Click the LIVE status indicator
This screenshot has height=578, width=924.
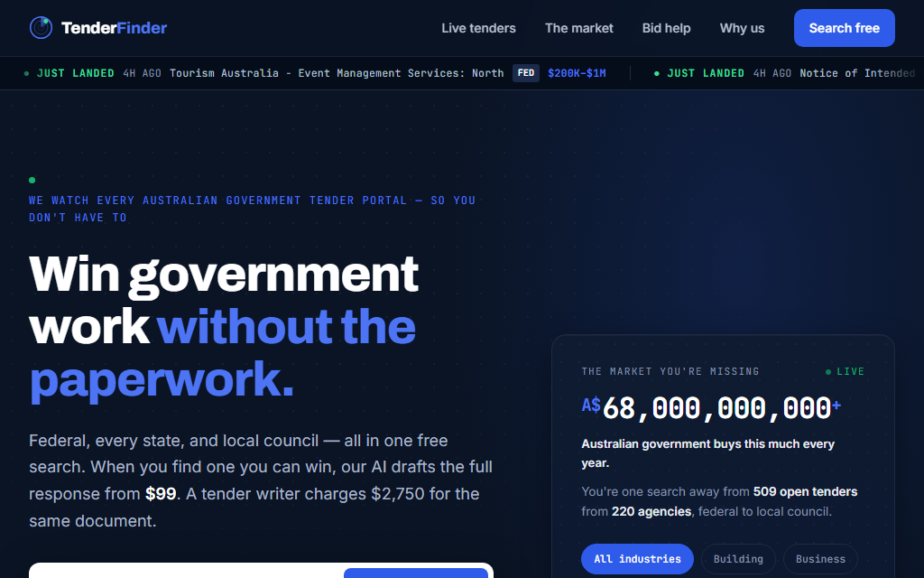coord(845,371)
